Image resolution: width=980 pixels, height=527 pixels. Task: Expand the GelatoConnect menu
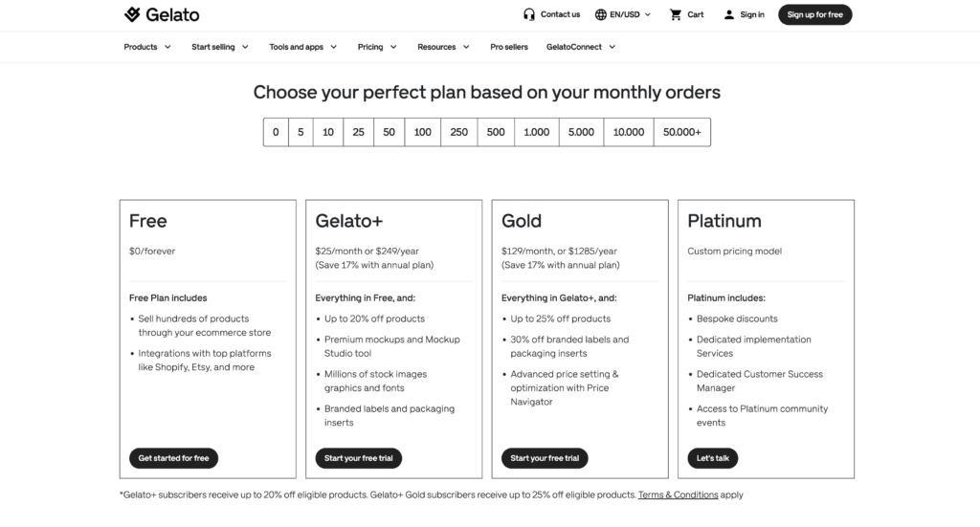pos(581,47)
